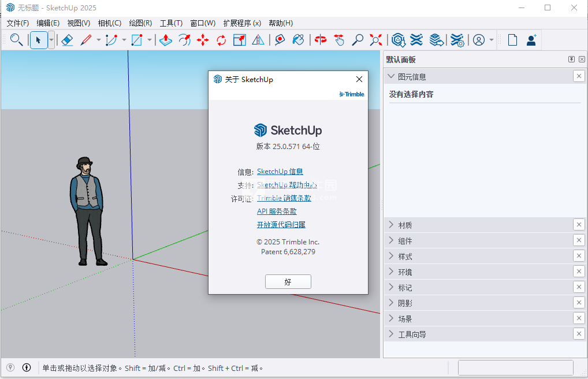Open Extension Warehouse icon
Image resolution: width=588 pixels, height=379 pixels.
[x=416, y=40]
